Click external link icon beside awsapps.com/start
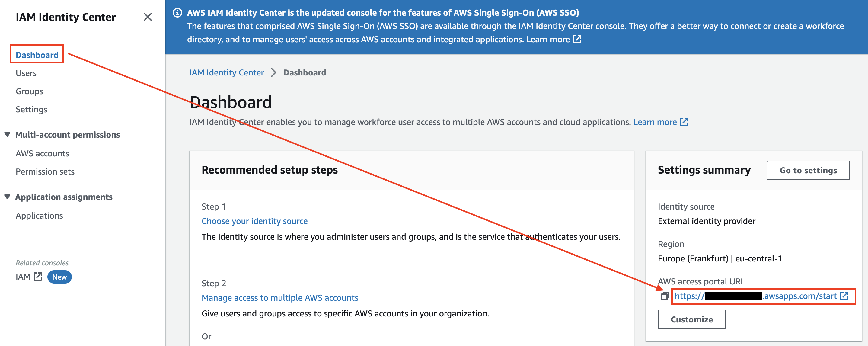 pos(844,296)
